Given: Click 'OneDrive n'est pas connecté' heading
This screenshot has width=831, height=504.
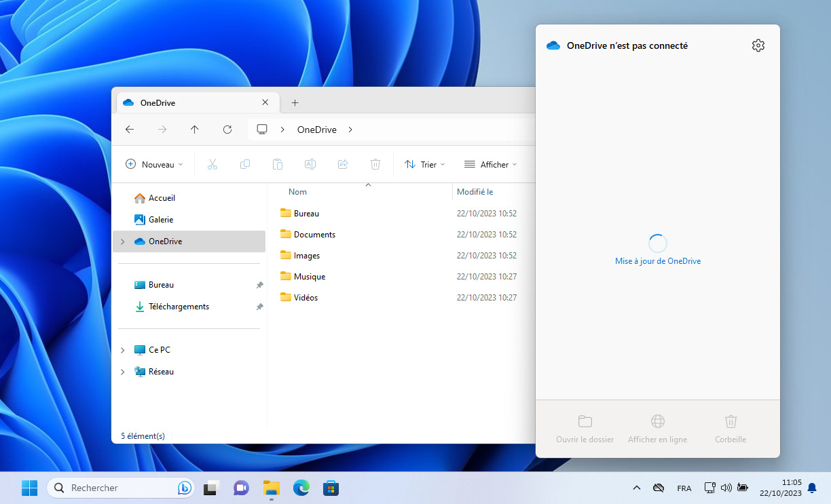Looking at the screenshot, I should tap(627, 45).
